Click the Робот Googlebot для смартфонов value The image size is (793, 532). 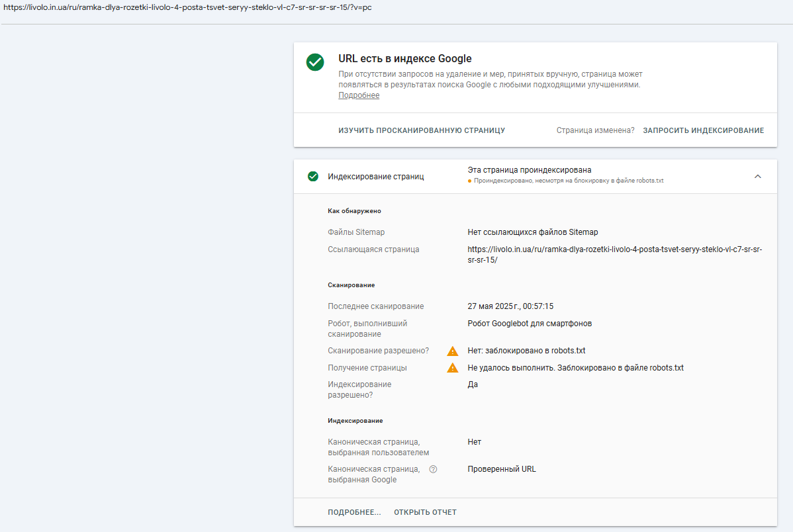point(530,324)
